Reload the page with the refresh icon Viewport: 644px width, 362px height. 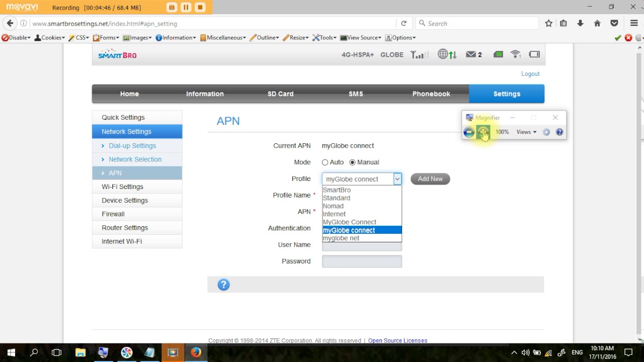(x=404, y=23)
